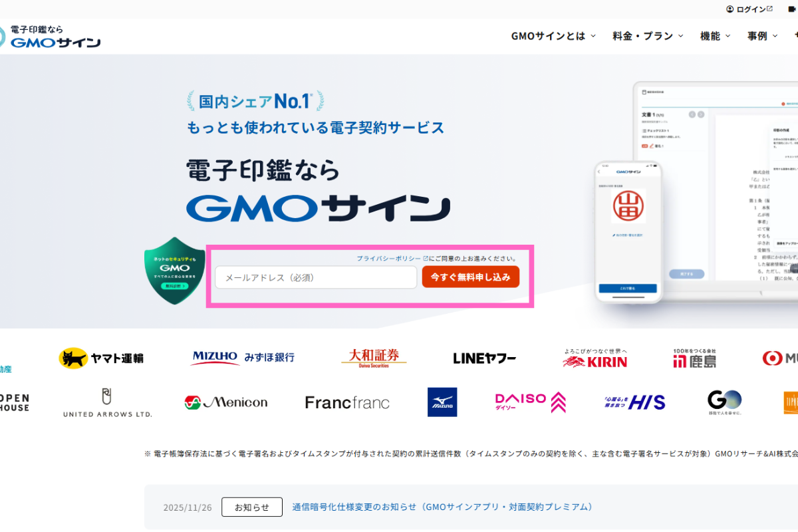Click the DAISO pink logo
The height and width of the screenshot is (532, 798).
[530, 402]
